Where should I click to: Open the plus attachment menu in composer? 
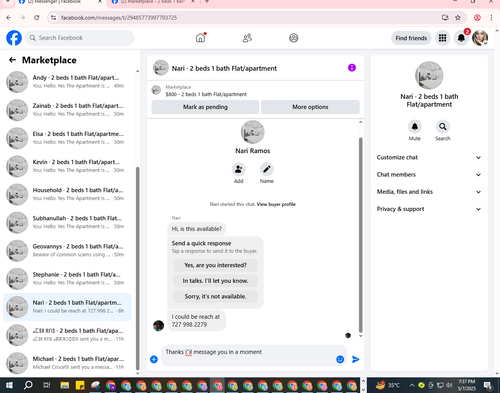coord(154,359)
